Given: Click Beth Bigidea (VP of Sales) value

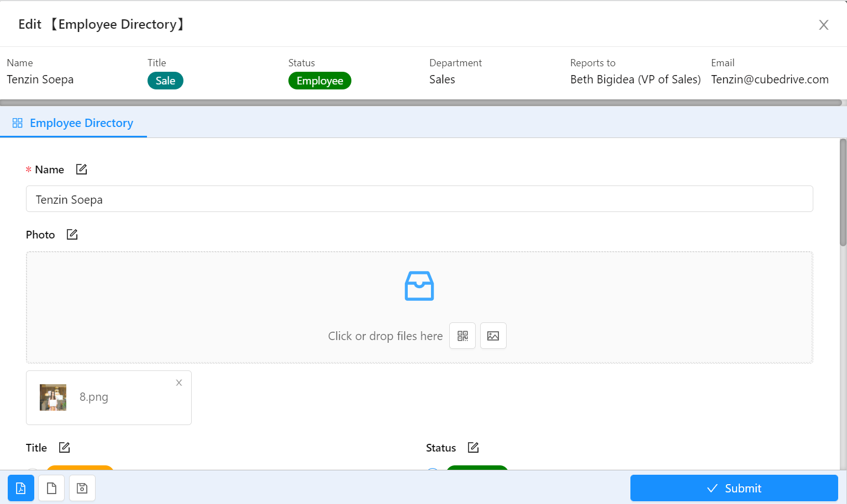Looking at the screenshot, I should pos(635,79).
